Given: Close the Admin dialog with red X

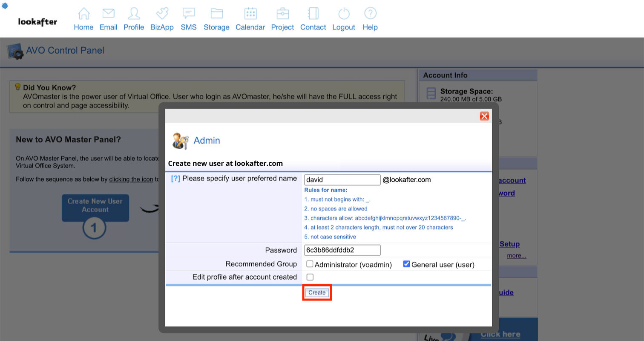Looking at the screenshot, I should 484,116.
